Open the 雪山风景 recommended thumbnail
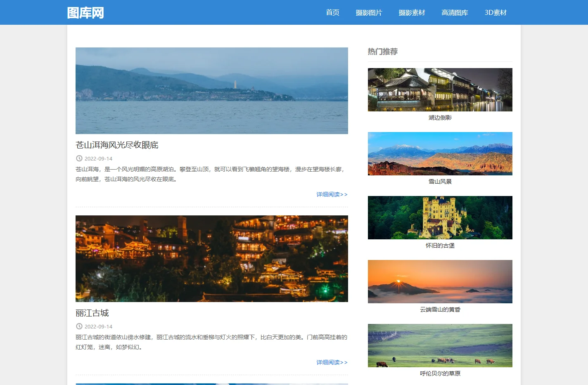The width and height of the screenshot is (588, 385). [440, 154]
